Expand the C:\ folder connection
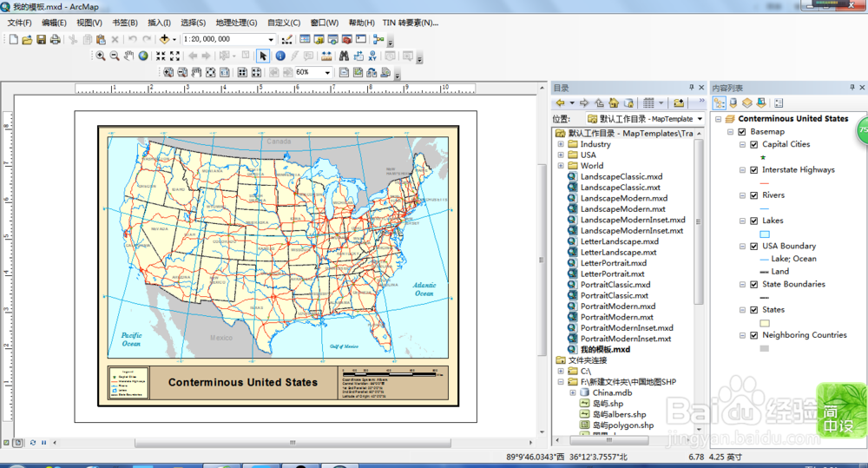The height and width of the screenshot is (468, 868). point(561,371)
